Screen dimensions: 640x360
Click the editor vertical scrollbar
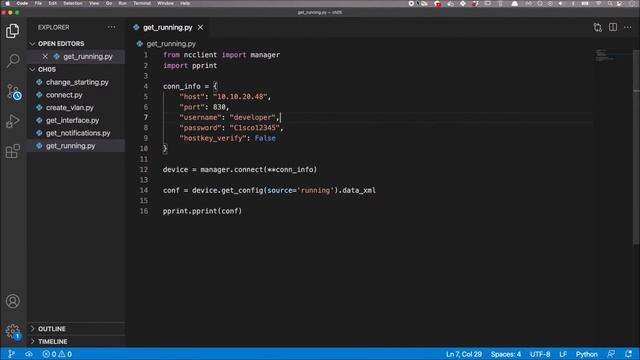(636, 147)
